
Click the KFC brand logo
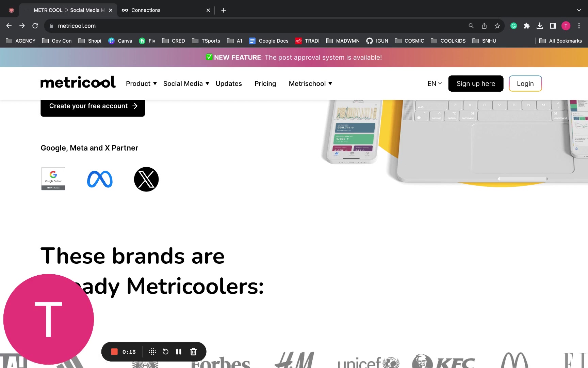point(443,361)
